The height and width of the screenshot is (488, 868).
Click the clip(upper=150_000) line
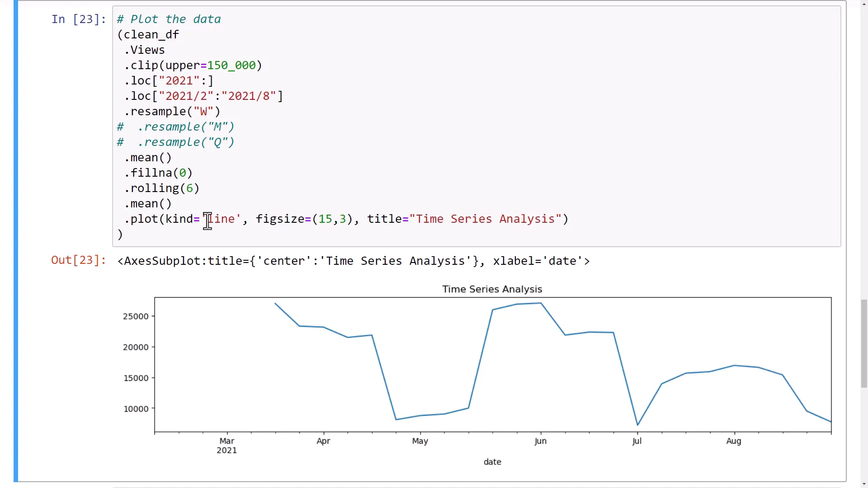[x=193, y=66]
